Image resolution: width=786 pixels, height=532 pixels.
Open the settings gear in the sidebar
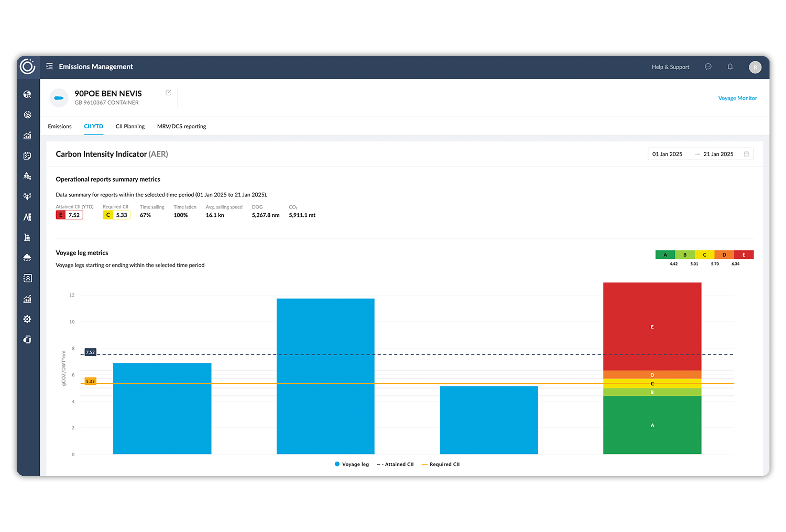(27, 319)
